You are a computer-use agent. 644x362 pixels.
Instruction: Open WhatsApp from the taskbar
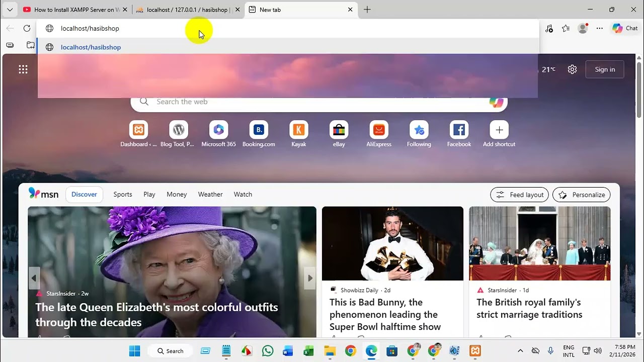point(268,350)
